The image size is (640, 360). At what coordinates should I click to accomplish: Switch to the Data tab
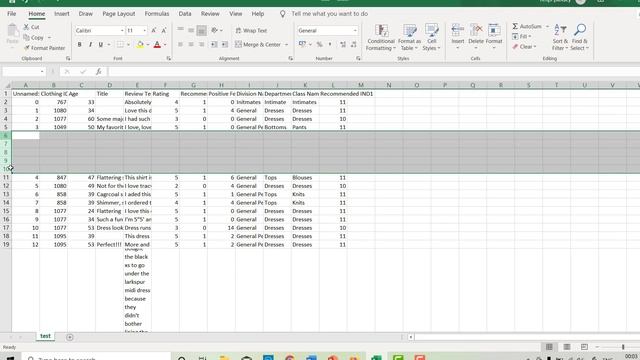185,13
